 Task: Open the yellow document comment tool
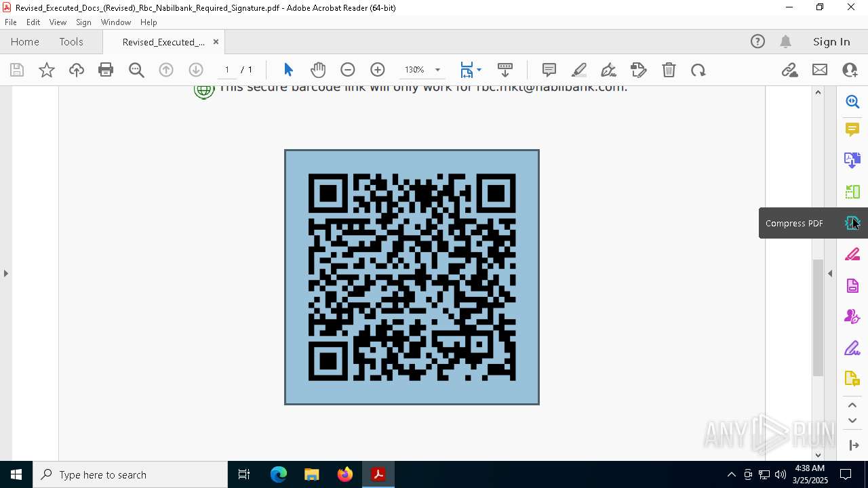tap(852, 379)
